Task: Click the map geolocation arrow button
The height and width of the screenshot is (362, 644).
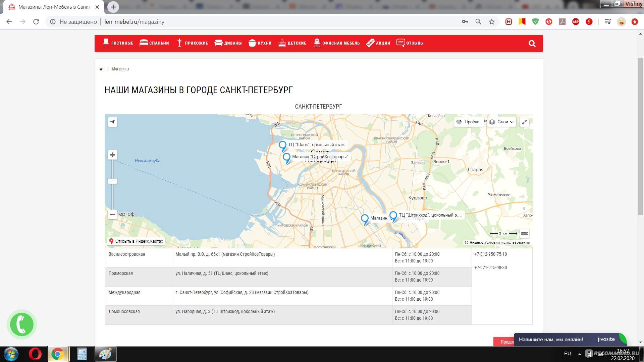Action: pos(113,122)
